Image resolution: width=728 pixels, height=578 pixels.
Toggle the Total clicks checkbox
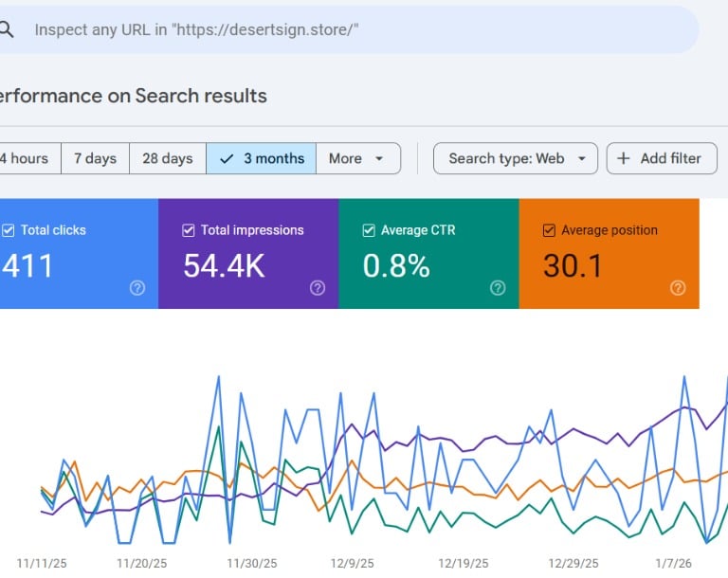[9, 230]
